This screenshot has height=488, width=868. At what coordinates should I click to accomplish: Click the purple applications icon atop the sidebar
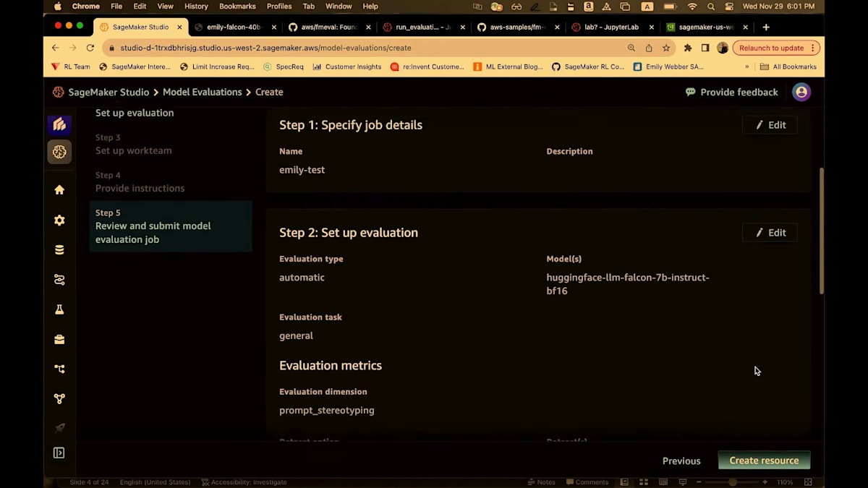click(x=59, y=124)
